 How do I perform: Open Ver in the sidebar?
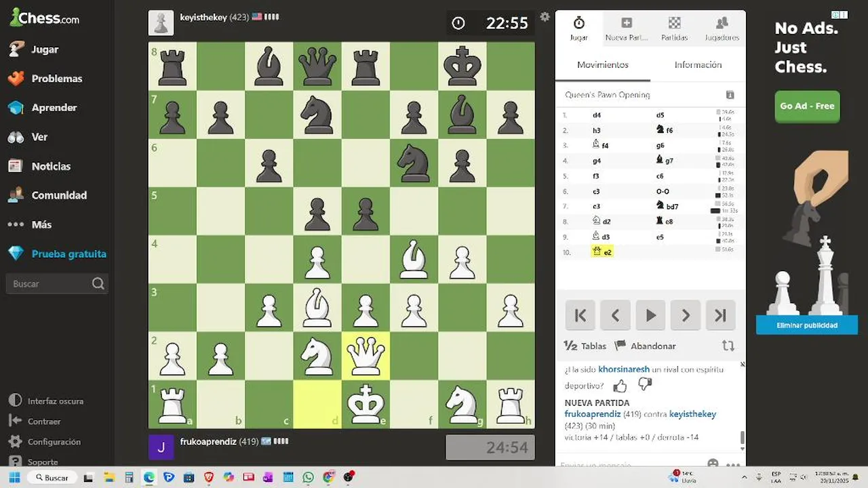click(27, 137)
